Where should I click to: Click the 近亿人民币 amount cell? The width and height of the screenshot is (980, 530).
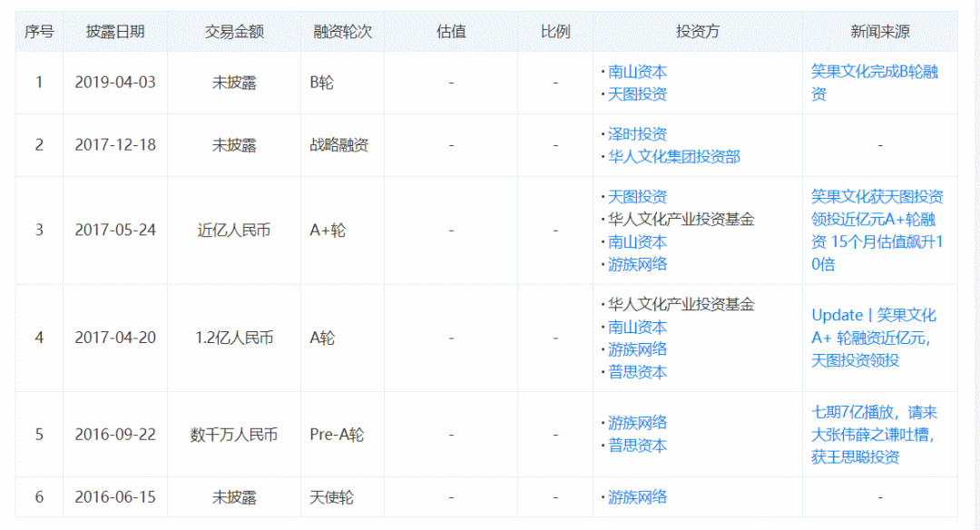pos(234,230)
